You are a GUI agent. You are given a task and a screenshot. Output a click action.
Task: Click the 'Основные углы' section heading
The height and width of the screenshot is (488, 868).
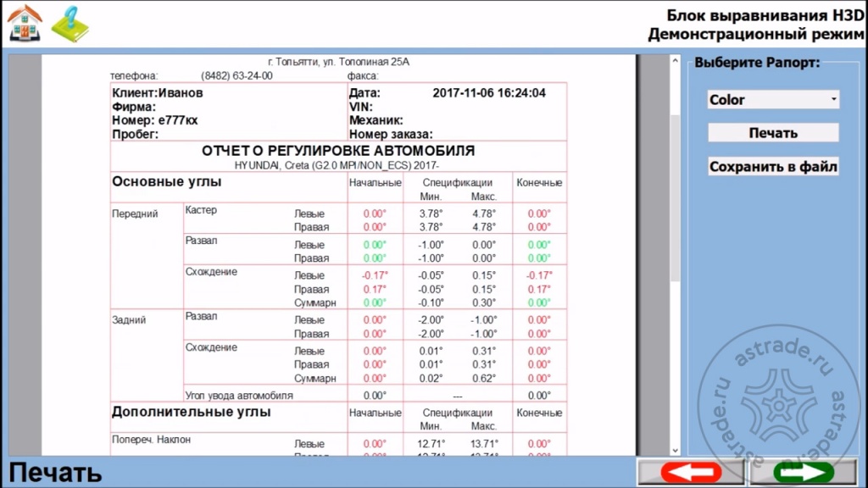click(167, 181)
